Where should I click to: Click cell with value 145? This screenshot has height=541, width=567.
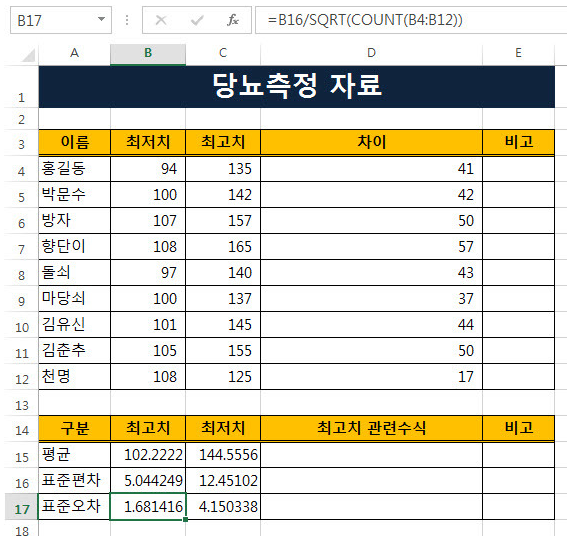click(223, 325)
